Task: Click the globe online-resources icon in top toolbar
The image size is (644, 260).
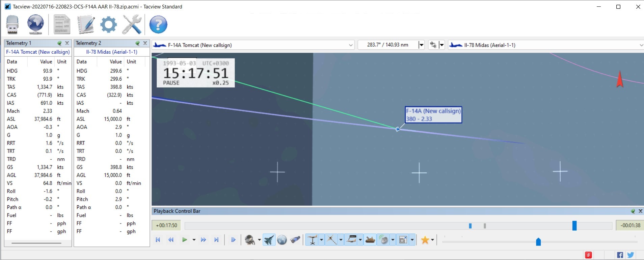Action: [35, 24]
